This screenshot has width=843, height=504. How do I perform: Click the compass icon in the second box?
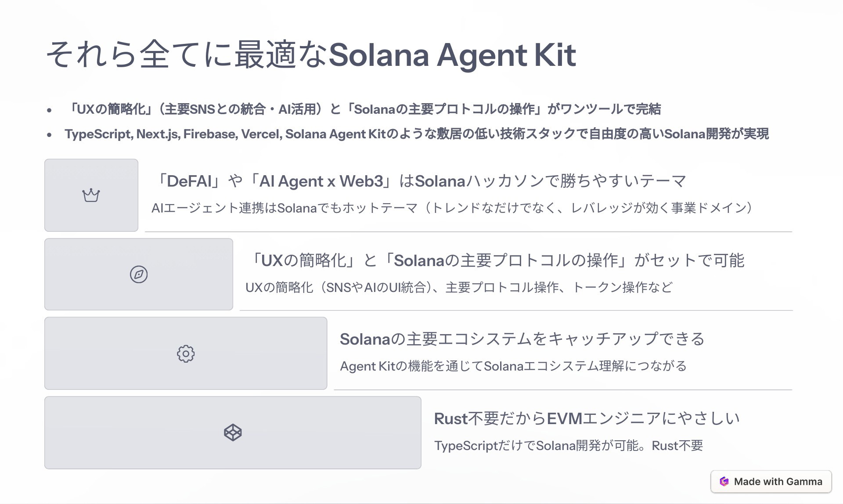point(139,274)
